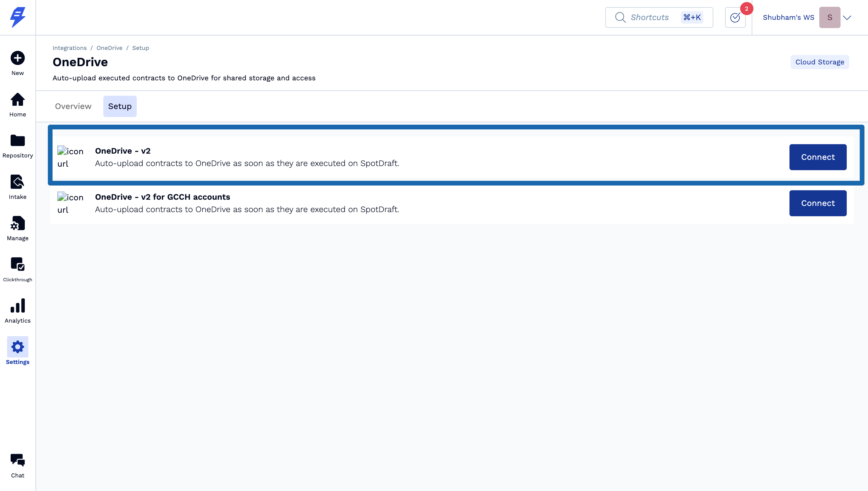Screen dimensions: 868x491
Task: Focus the Shortcuts search field
Action: point(649,17)
